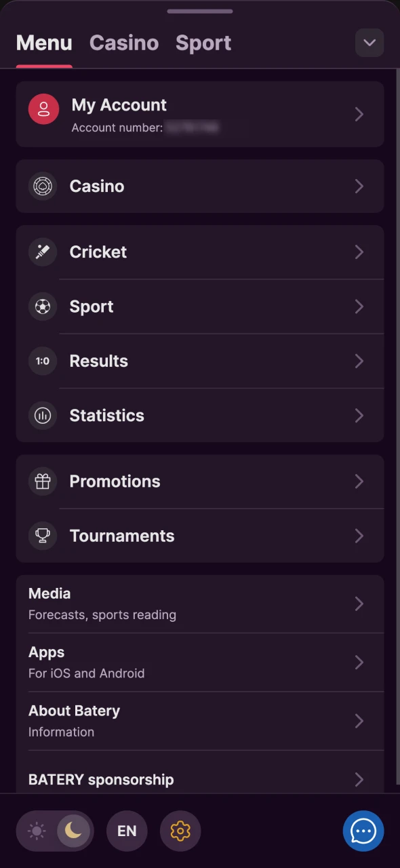
Task: Expand the dropdown arrow in the top bar
Action: 369,43
